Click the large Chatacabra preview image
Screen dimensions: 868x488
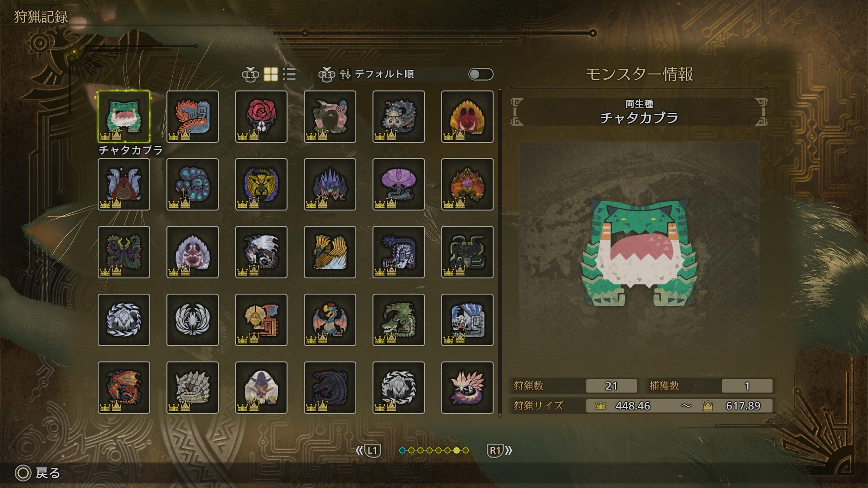pos(639,252)
